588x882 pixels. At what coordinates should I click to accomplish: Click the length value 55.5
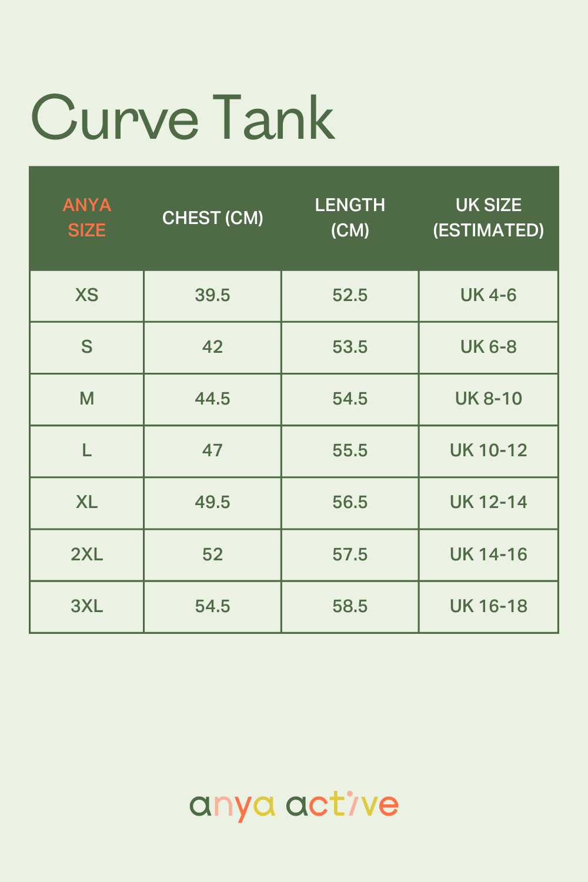(x=350, y=450)
